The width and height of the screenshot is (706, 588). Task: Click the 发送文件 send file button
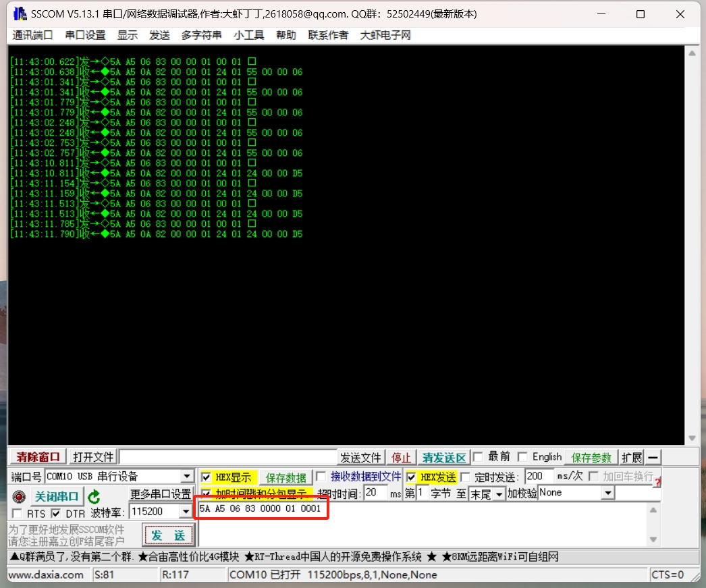click(x=360, y=458)
